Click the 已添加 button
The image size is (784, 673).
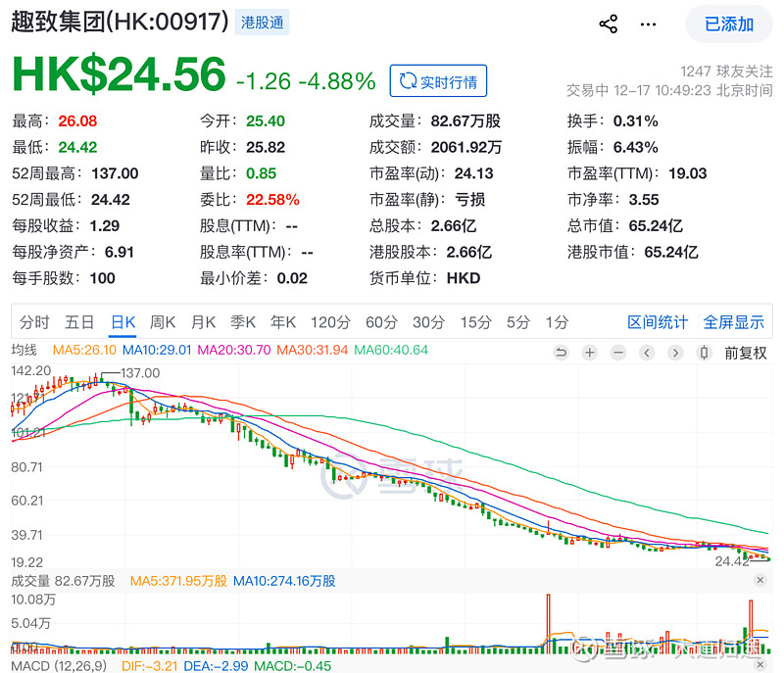click(729, 24)
